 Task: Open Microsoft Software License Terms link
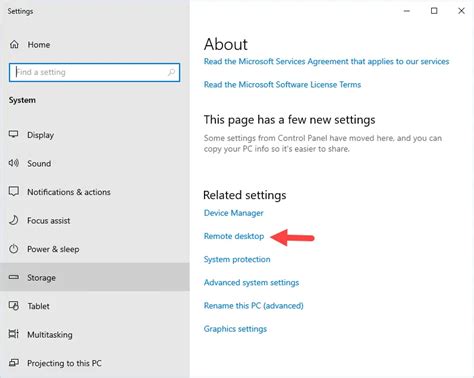282,85
